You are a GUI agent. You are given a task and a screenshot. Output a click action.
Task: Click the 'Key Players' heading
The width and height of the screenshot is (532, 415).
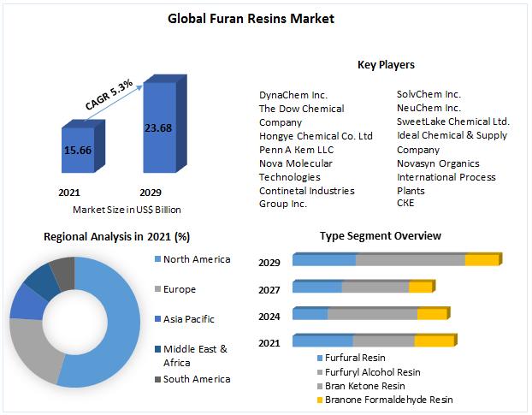point(386,64)
